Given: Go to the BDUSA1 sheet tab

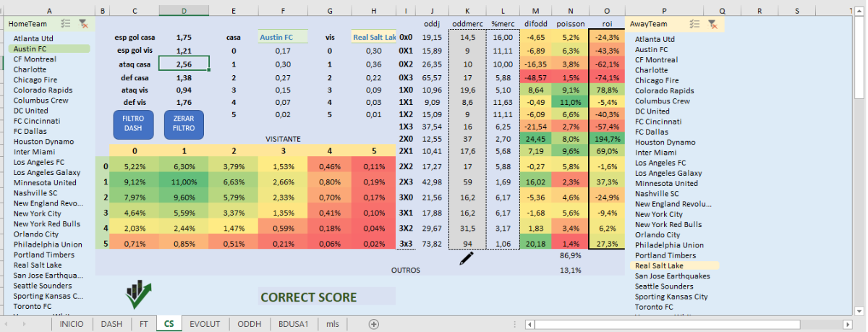Looking at the screenshot, I should (294, 324).
